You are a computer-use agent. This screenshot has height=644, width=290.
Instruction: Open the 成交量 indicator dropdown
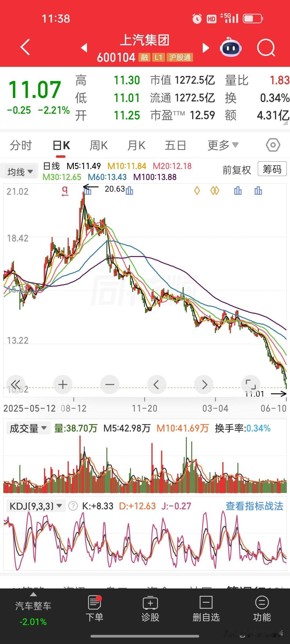pos(28,428)
